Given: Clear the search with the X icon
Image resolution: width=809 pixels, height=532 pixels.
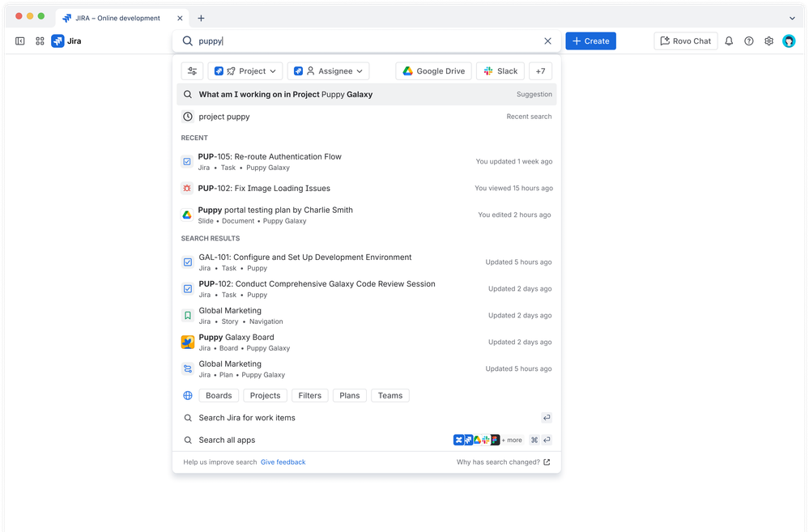Looking at the screenshot, I should coord(548,41).
